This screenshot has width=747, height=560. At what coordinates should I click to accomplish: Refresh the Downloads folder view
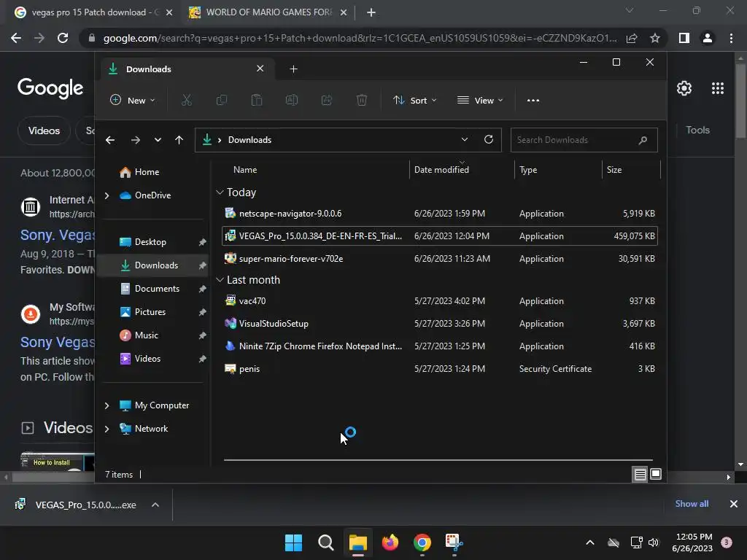pyautogui.click(x=488, y=139)
